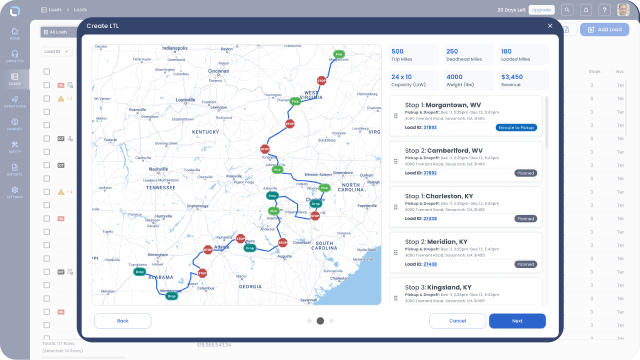This screenshot has width=640, height=360.
Task: Expand the Load ID dropdown filter
Action: 57,51
